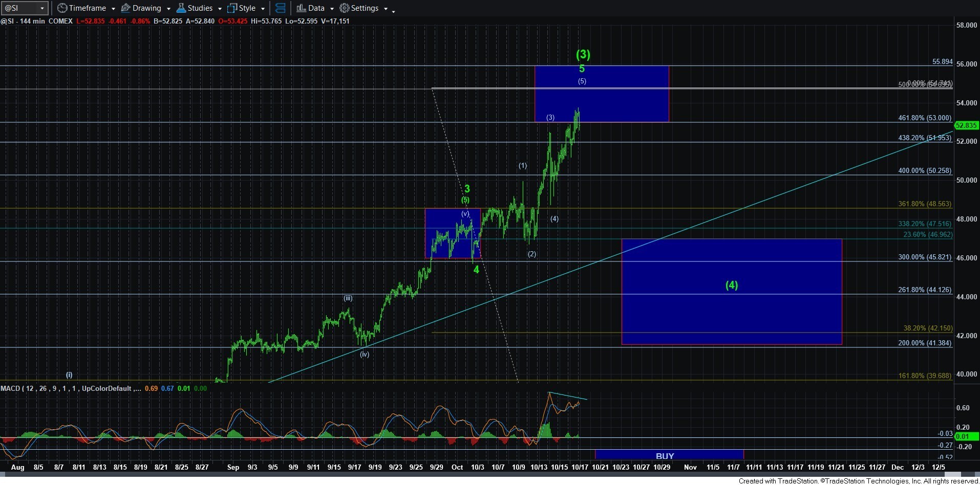Expand the Timeframe dropdown arrow
Viewport: 980px width, 485px height.
114,8
